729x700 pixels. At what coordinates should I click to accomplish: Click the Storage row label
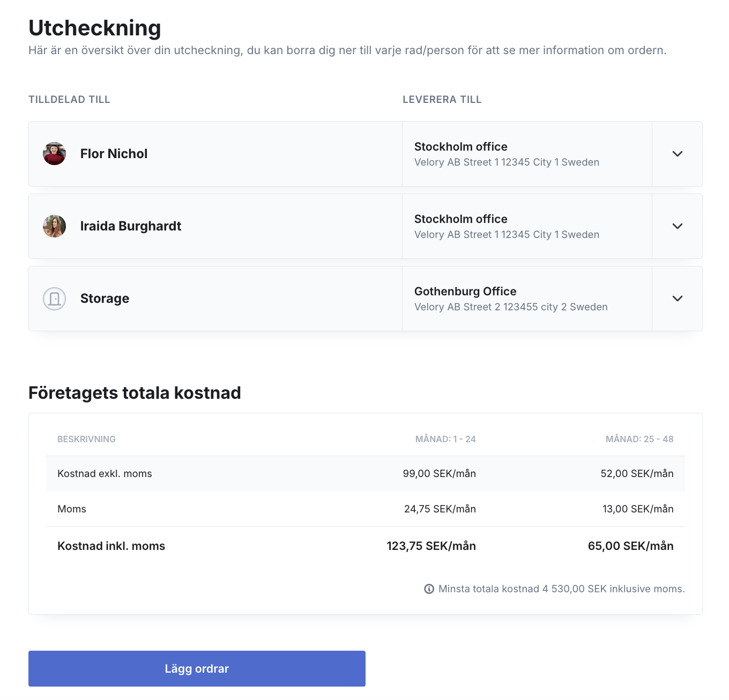105,299
